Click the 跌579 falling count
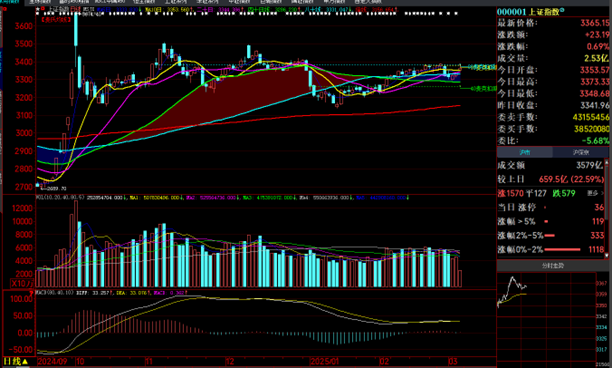This screenshot has height=368, width=612. pos(564,193)
